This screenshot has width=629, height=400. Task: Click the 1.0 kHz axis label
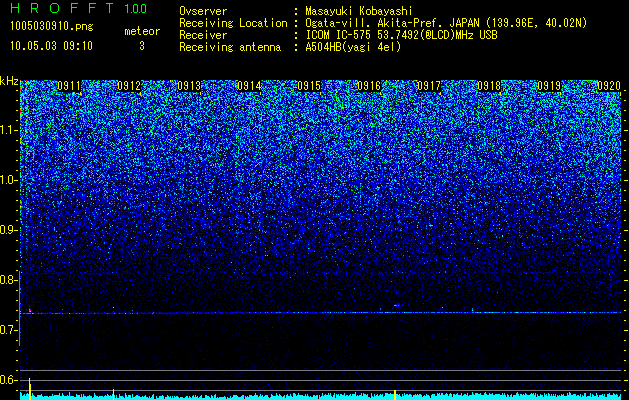9,180
